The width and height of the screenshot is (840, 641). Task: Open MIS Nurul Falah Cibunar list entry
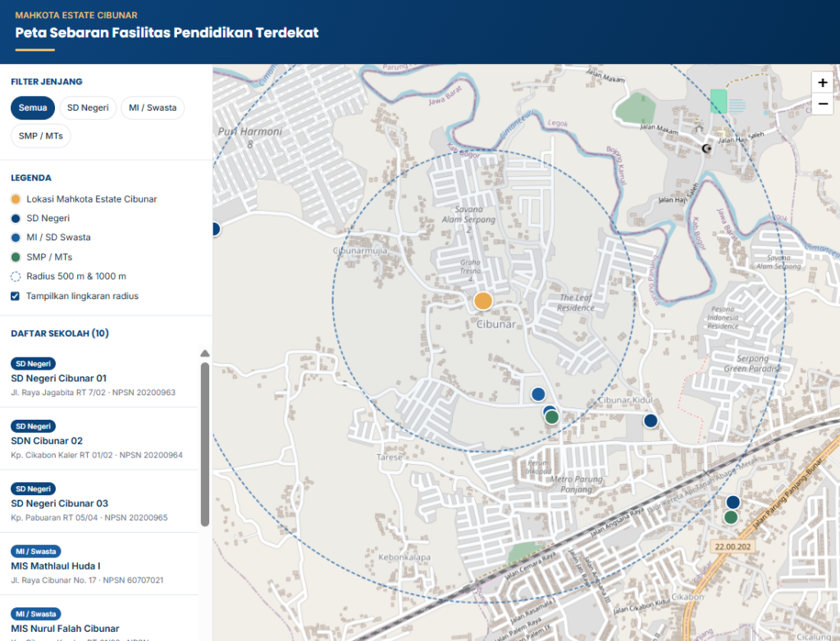point(99,619)
